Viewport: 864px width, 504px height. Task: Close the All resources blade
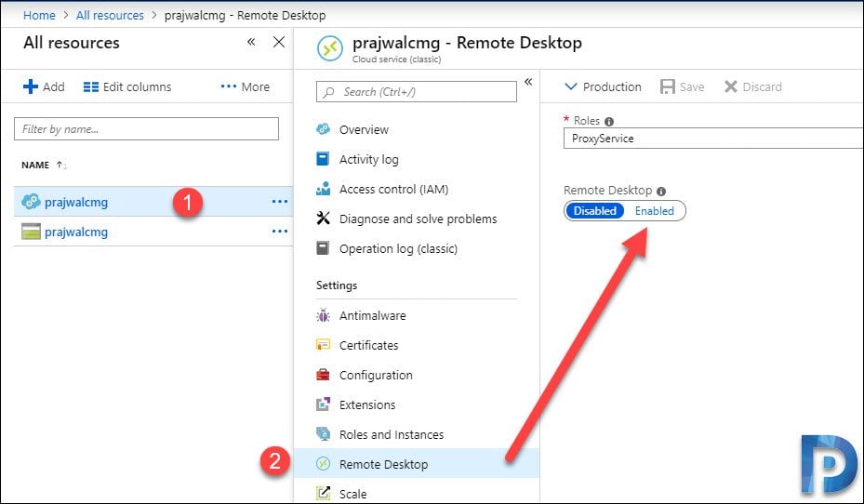[x=279, y=42]
